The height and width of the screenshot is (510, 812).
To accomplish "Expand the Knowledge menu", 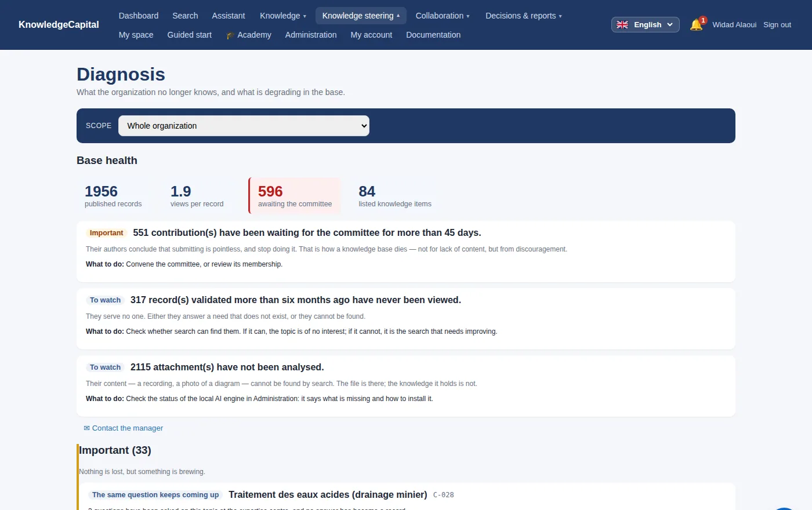I will (x=283, y=16).
